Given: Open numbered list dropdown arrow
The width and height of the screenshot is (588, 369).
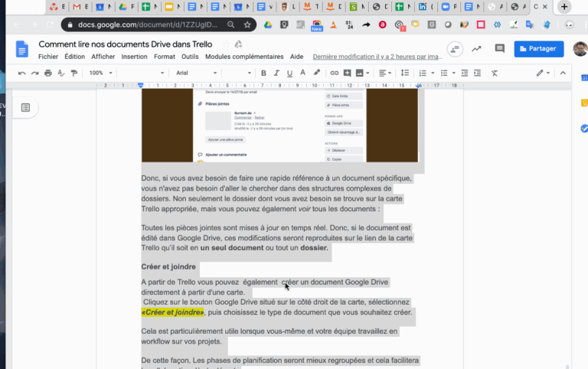Looking at the screenshot, I should [433, 73].
